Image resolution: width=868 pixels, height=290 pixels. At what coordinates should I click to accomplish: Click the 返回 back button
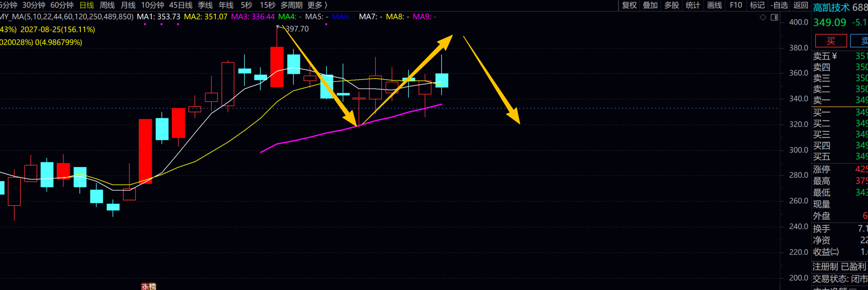(800, 5)
